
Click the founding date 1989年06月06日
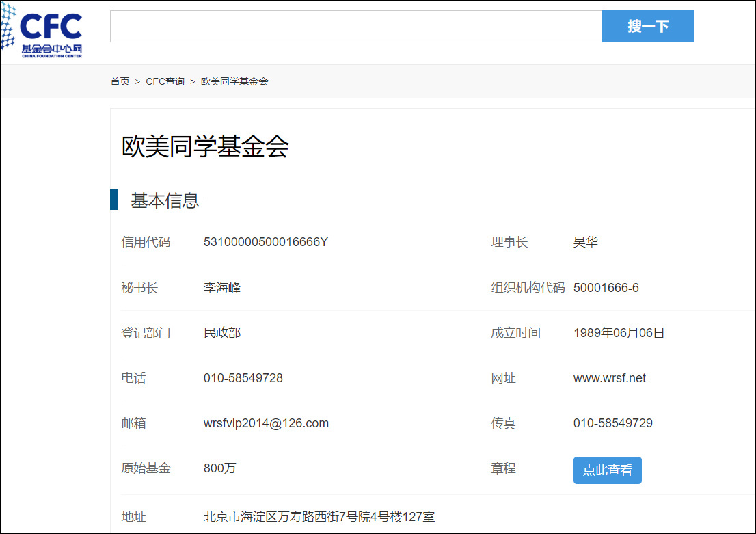[619, 333]
